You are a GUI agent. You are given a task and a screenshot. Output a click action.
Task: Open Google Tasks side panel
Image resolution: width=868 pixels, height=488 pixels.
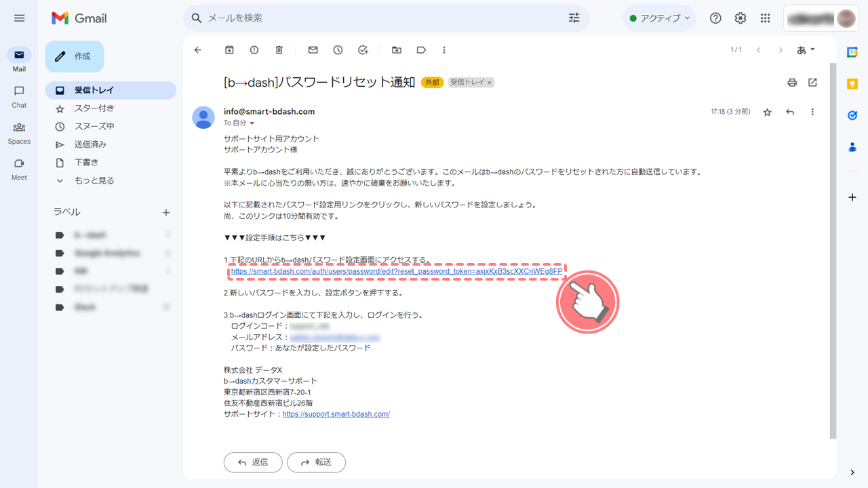(852, 115)
